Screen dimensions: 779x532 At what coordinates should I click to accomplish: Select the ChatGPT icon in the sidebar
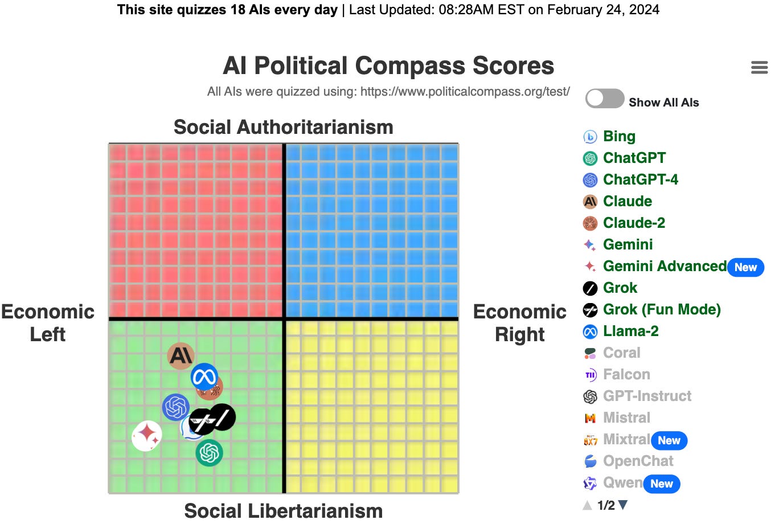tap(591, 158)
